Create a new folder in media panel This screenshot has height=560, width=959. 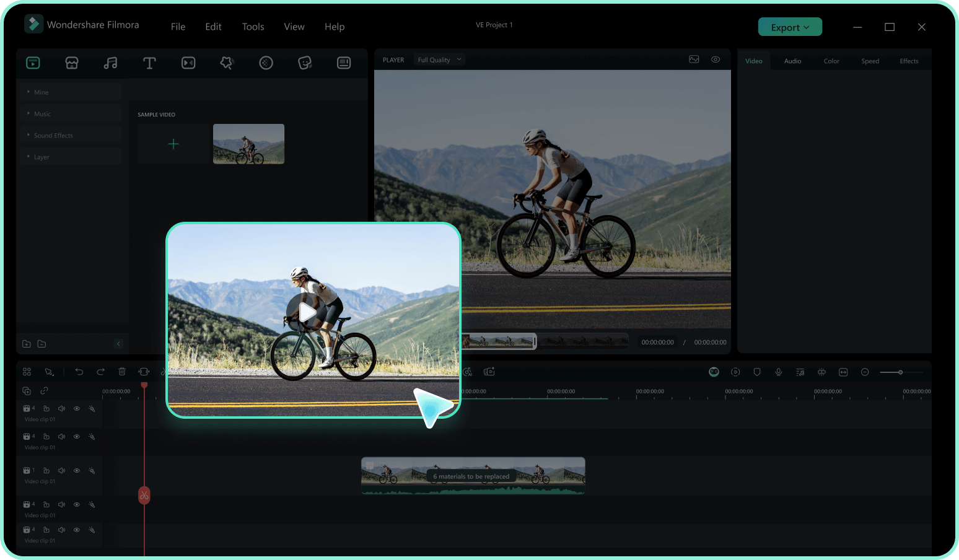click(x=27, y=344)
